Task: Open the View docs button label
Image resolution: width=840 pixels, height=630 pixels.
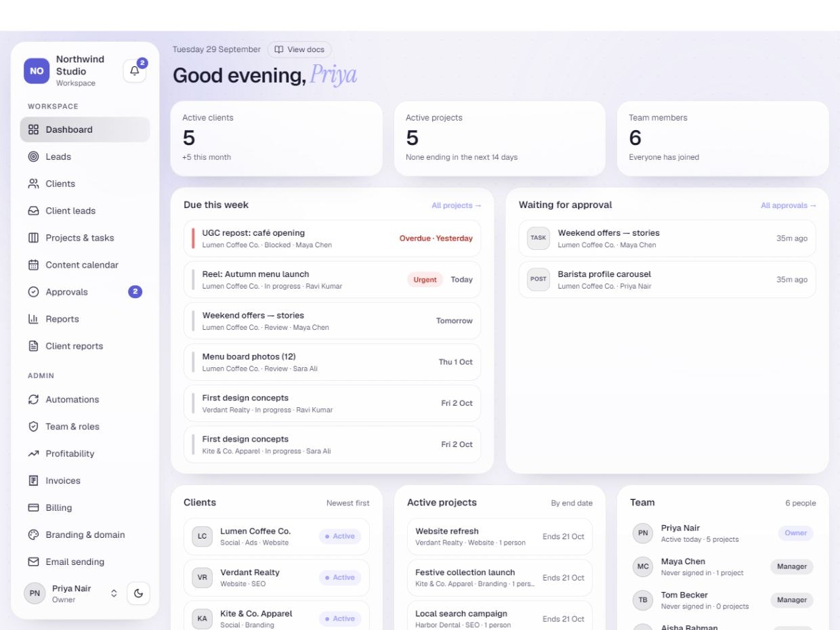Action: pos(306,49)
